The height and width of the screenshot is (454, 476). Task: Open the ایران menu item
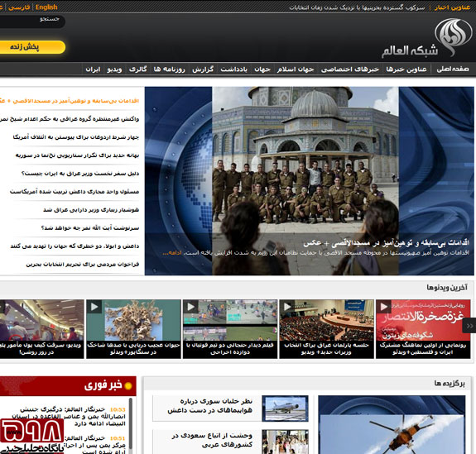pyautogui.click(x=93, y=69)
